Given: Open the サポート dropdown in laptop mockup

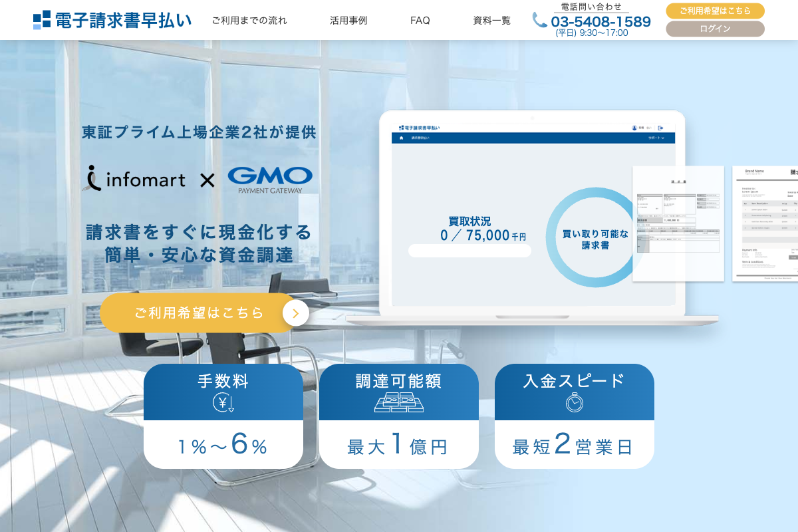Looking at the screenshot, I should tap(656, 138).
